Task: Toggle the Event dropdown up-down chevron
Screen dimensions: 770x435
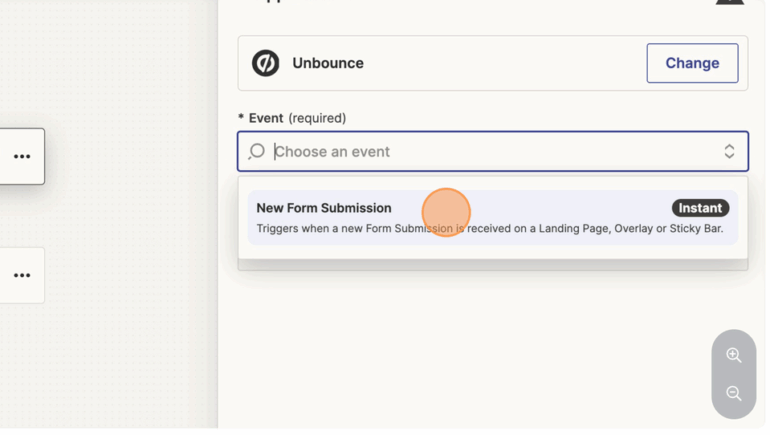Action: (x=729, y=151)
